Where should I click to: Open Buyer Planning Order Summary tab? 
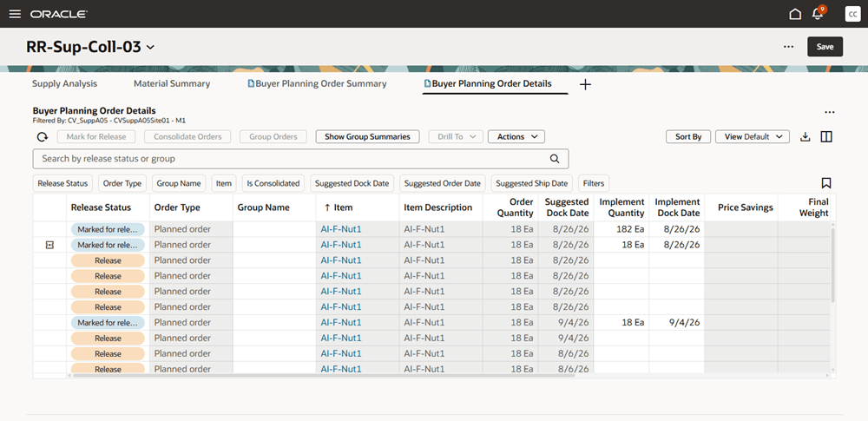[x=317, y=83]
